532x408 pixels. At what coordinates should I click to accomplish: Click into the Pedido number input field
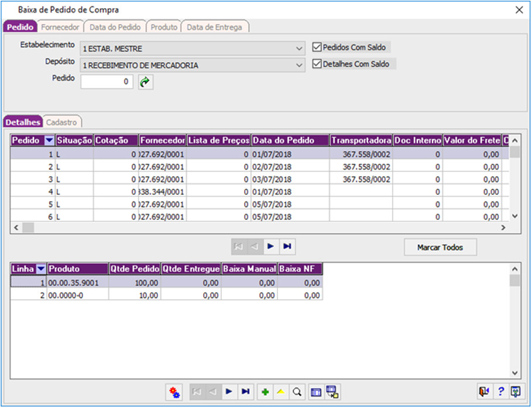(107, 82)
